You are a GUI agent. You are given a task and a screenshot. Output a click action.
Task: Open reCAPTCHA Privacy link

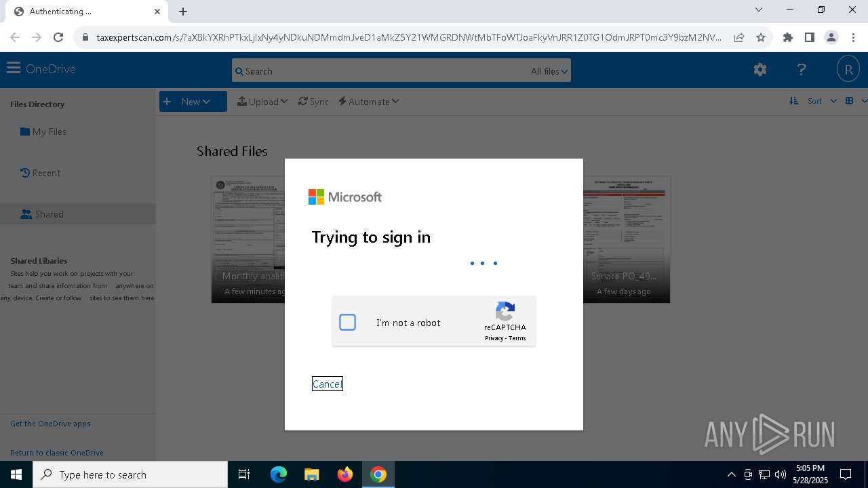point(494,338)
